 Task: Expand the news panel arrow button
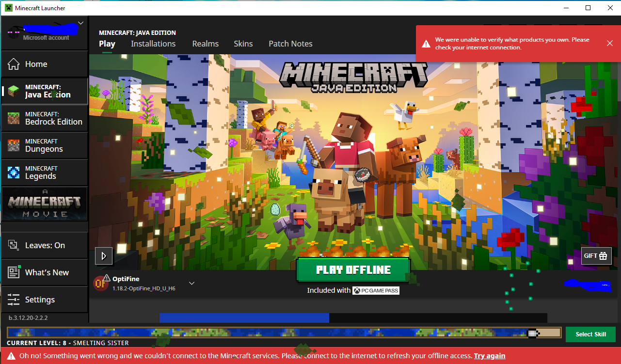point(104,255)
